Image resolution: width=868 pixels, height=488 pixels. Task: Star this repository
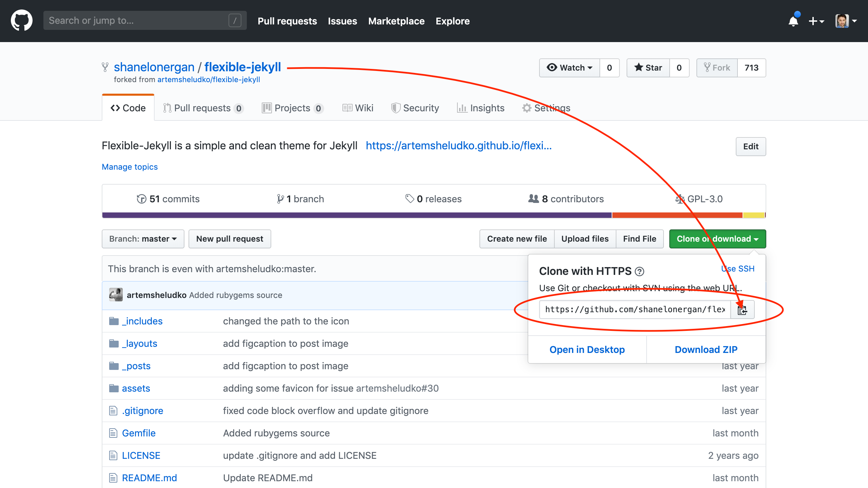pyautogui.click(x=648, y=68)
